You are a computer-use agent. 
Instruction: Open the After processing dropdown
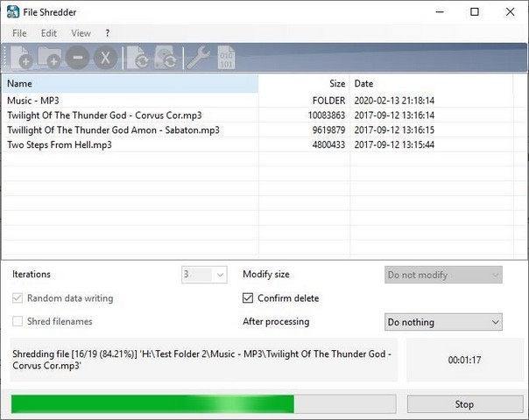(x=443, y=322)
